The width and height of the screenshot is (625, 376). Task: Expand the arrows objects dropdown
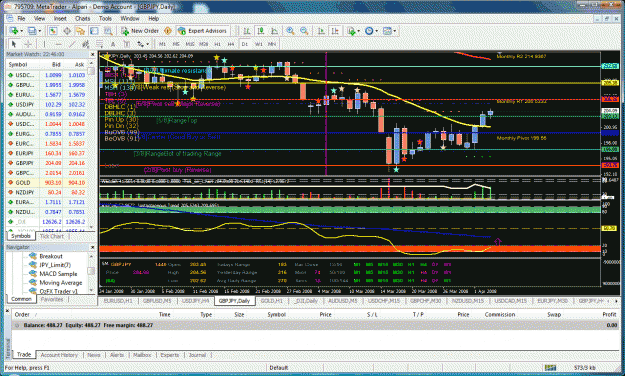pyautogui.click(x=147, y=44)
